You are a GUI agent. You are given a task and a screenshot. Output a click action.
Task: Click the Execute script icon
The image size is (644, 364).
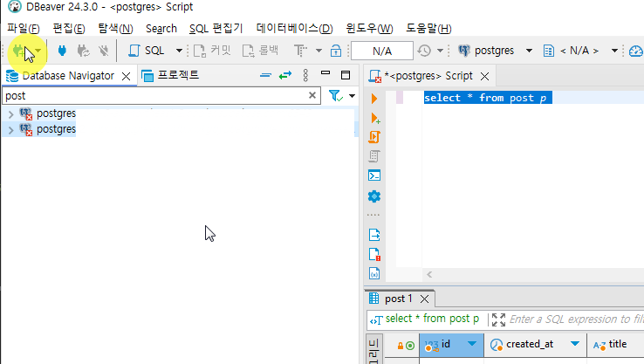pos(374,137)
